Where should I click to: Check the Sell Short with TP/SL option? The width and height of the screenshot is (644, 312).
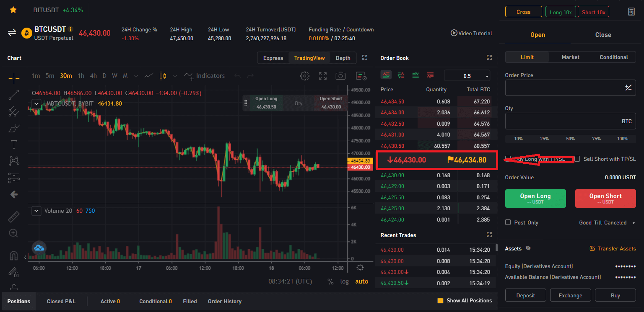point(577,159)
